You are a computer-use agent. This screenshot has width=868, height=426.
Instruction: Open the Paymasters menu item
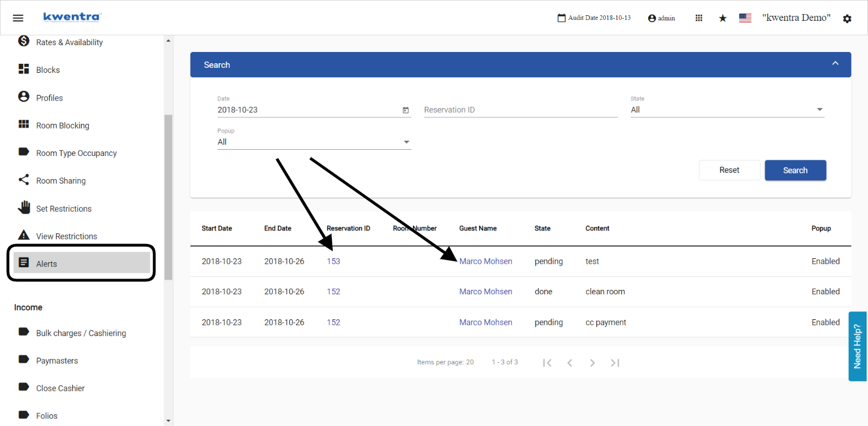[x=57, y=360]
